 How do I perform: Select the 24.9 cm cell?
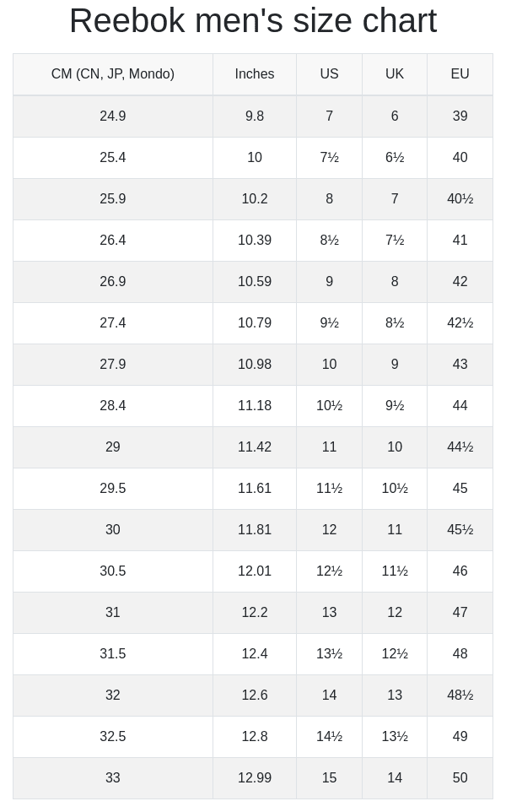pos(113,116)
